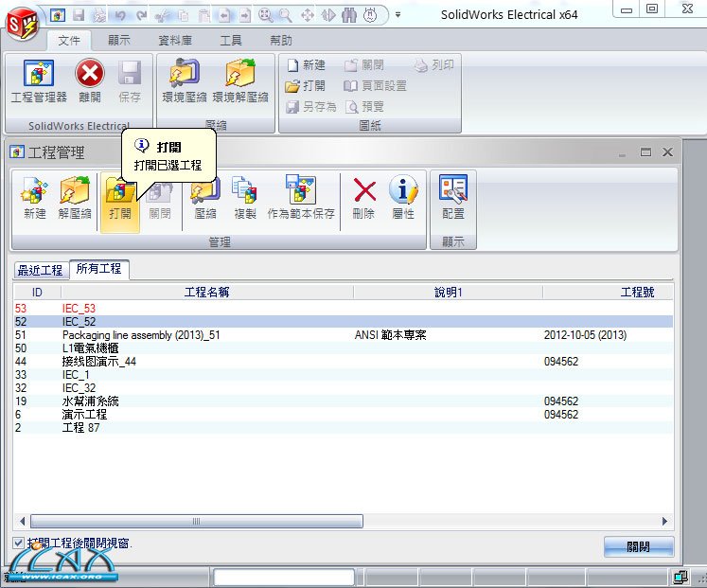707x588 pixels.
Task: Toggle 打開工程後關閉視窗 checkbox
Action: [18, 543]
